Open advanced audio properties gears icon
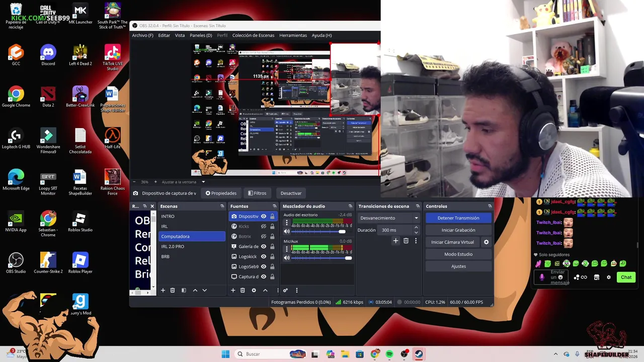 coord(285,290)
